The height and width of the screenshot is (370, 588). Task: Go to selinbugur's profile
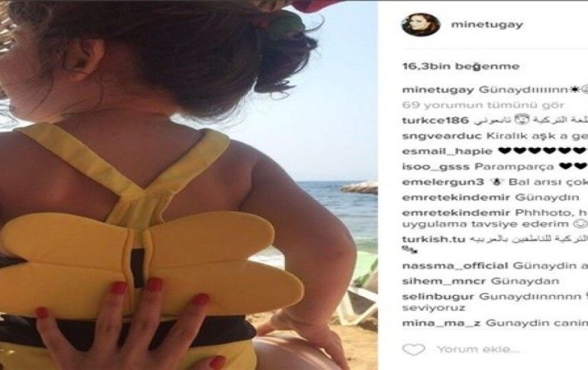[438, 297]
